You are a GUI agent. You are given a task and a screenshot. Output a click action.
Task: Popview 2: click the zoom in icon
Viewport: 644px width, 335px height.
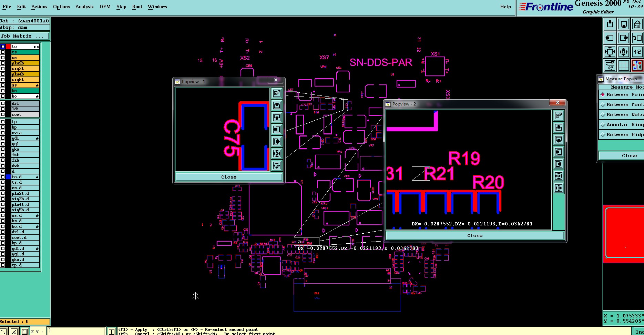559,176
